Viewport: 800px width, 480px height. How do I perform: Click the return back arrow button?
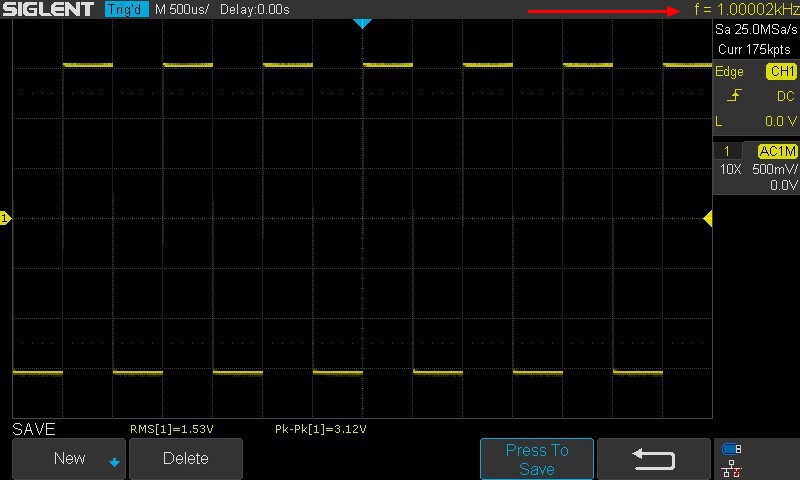pyautogui.click(x=654, y=459)
